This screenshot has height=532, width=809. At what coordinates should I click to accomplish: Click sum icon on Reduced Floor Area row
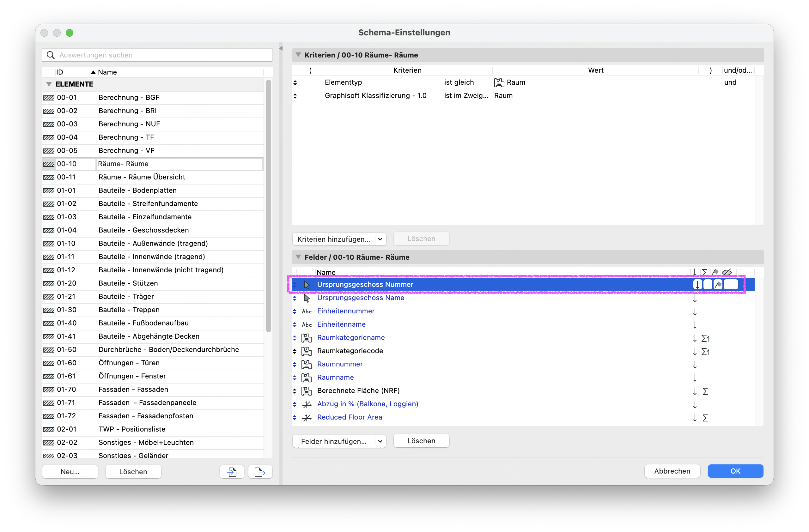click(705, 418)
